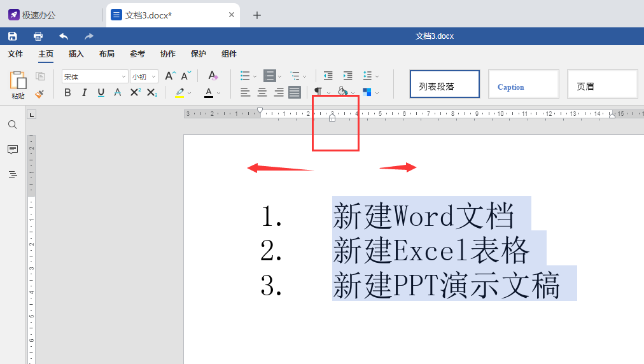Click the multilevel list icon
The height and width of the screenshot is (364, 644).
pos(295,76)
